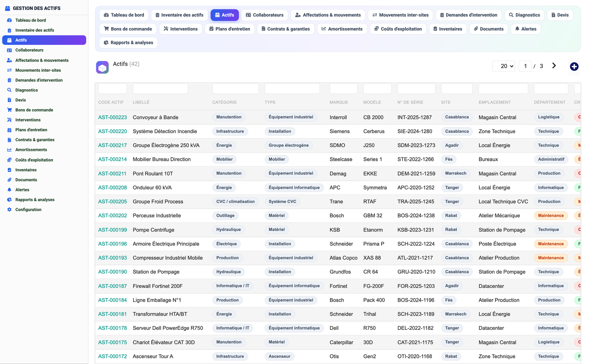This screenshot has width=589, height=364.
Task: Open the Coûts d'exploitation tab
Action: click(398, 29)
